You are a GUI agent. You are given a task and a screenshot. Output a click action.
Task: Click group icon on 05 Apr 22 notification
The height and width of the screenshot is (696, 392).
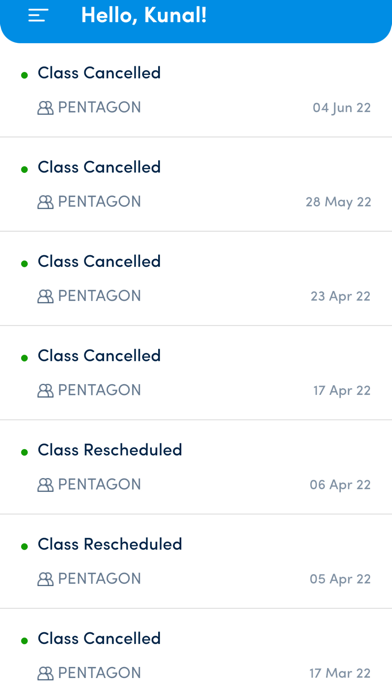click(x=45, y=579)
